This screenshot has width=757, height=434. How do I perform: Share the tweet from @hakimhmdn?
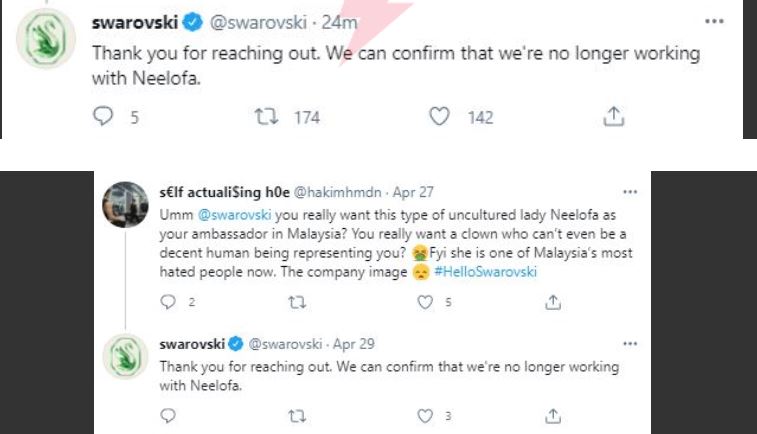point(553,302)
